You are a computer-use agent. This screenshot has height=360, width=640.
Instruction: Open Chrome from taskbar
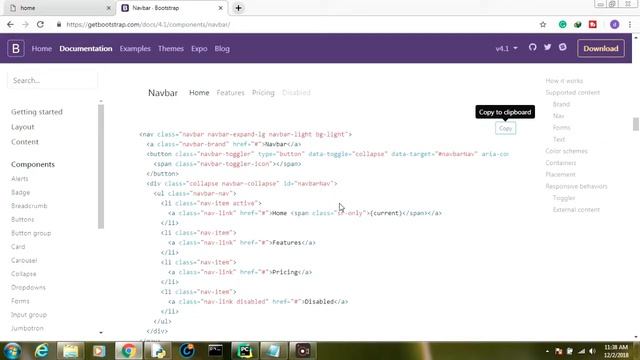129,351
